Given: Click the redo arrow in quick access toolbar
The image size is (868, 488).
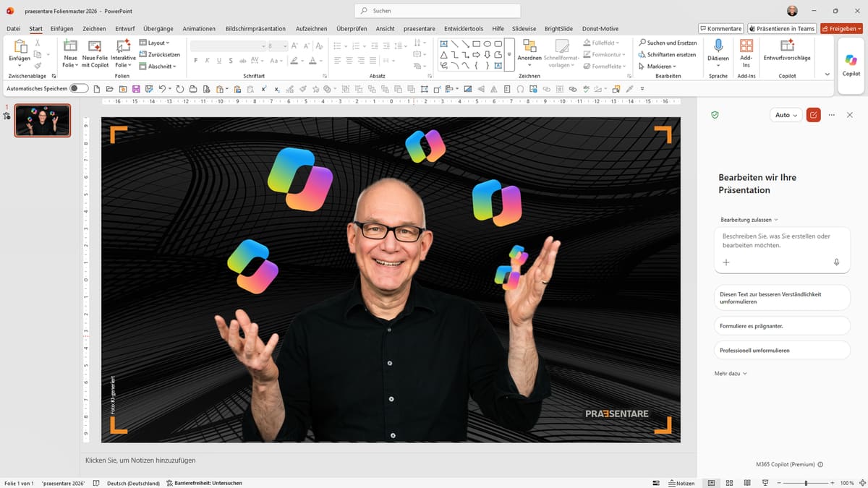Looking at the screenshot, I should point(179,89).
